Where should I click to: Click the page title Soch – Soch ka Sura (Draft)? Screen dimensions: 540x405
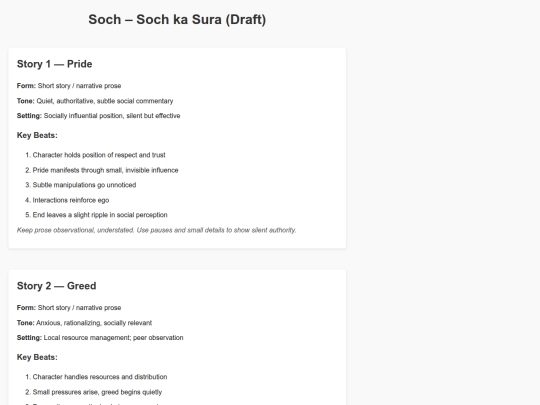(177, 20)
